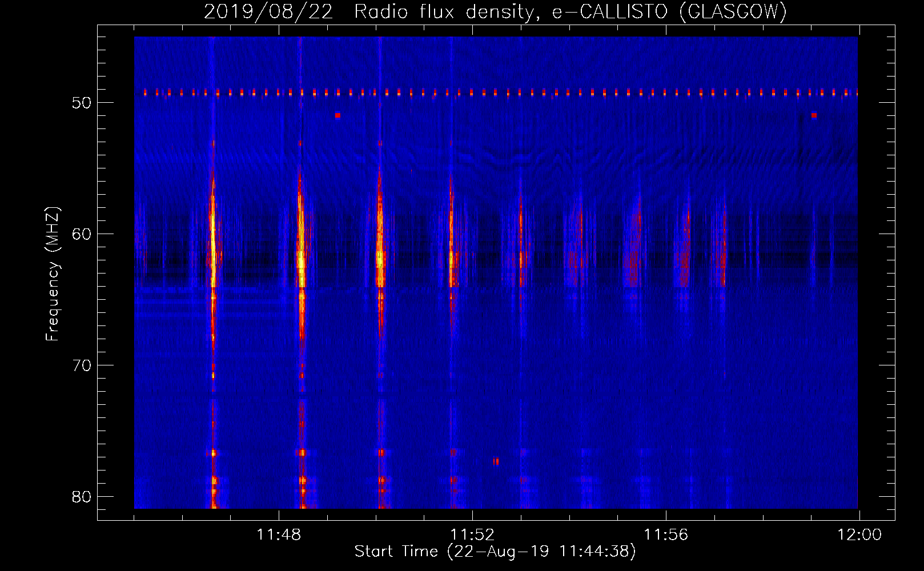Image resolution: width=924 pixels, height=571 pixels.
Task: Click the 11:52 time tick label
Action: point(472,535)
